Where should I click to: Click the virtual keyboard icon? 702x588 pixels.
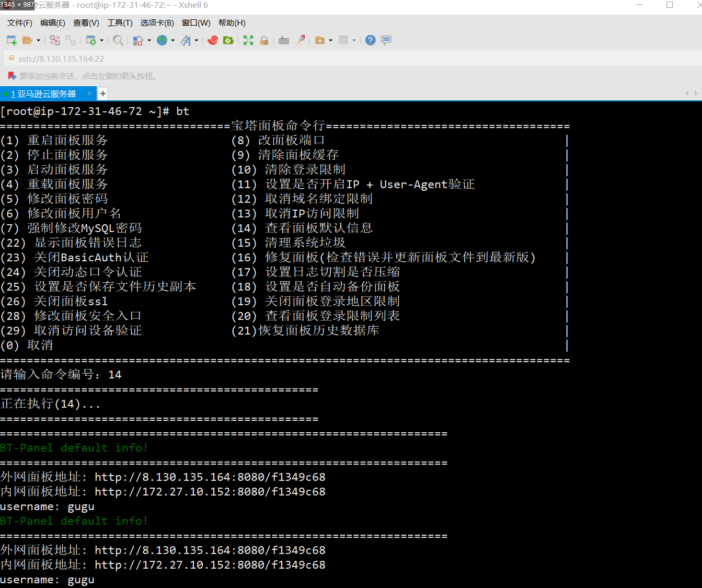pos(284,40)
